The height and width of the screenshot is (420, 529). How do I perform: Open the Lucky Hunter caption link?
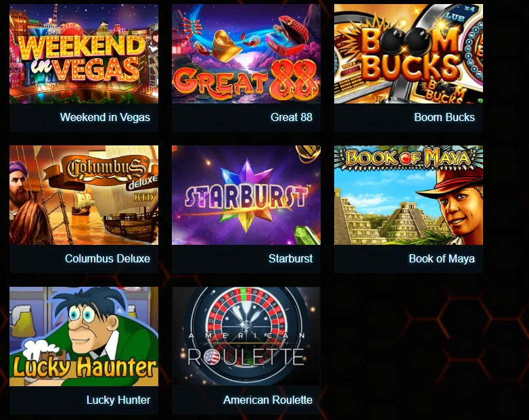(118, 400)
